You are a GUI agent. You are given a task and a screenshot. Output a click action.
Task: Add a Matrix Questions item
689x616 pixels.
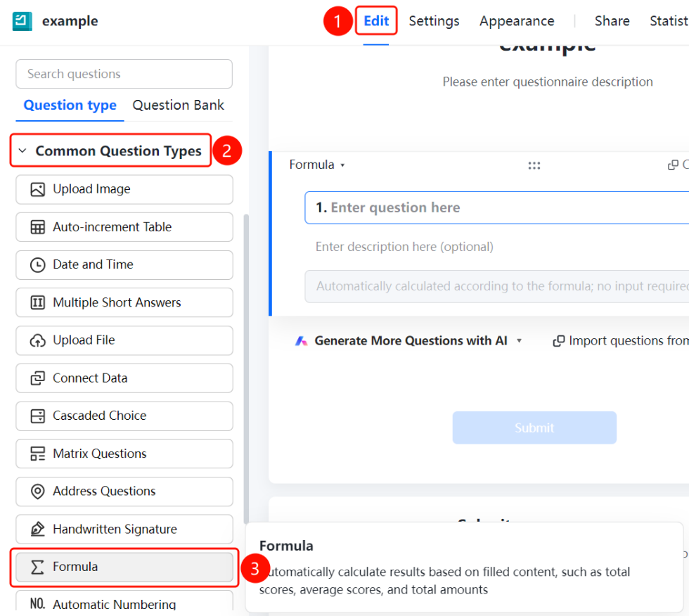coord(124,454)
